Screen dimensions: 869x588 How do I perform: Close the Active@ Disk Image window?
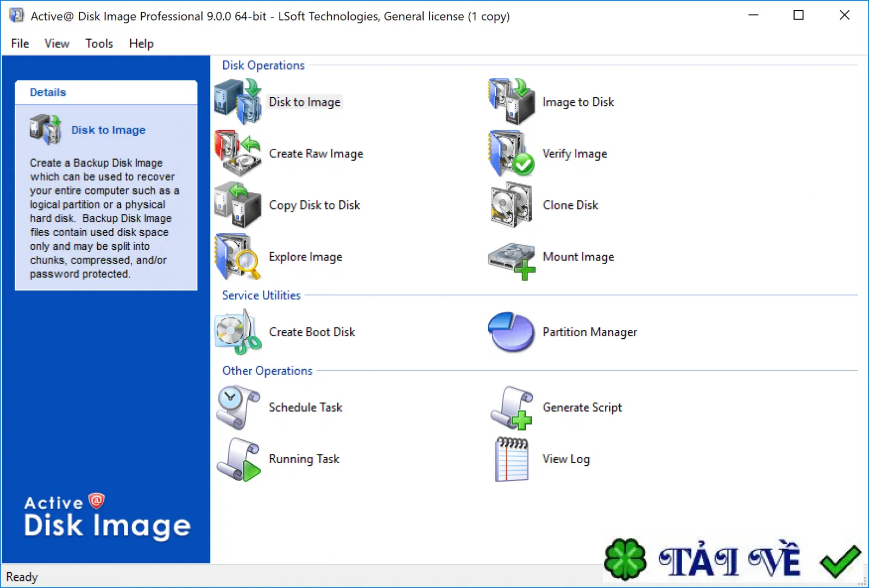click(x=845, y=15)
